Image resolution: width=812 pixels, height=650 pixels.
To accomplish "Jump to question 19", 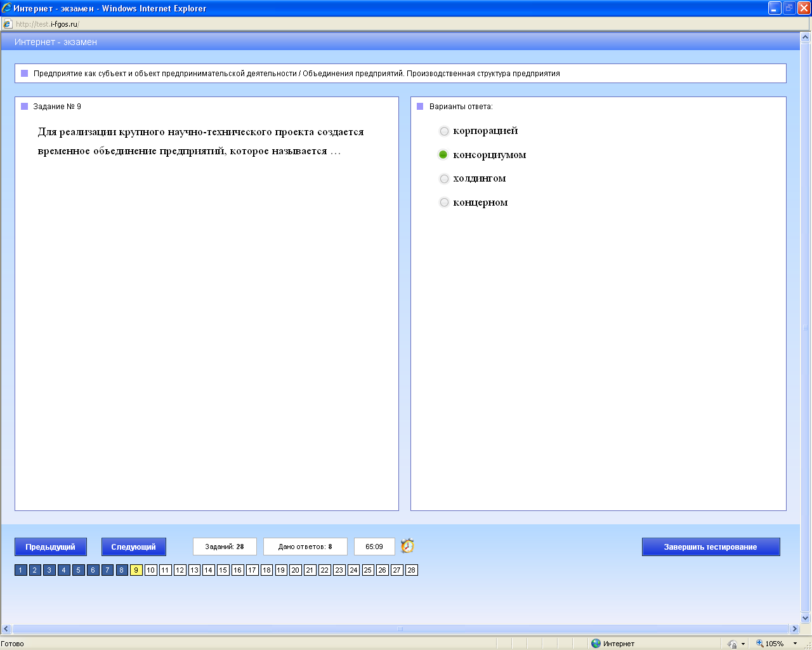I will click(x=281, y=570).
